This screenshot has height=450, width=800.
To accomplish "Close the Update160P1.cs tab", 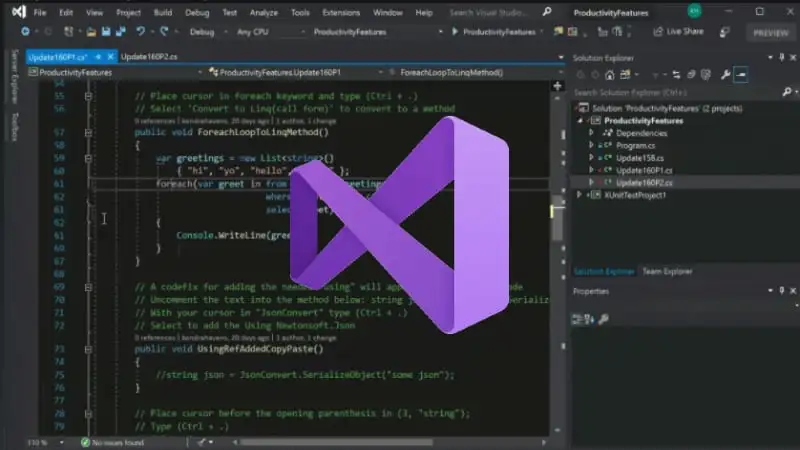I will point(110,57).
